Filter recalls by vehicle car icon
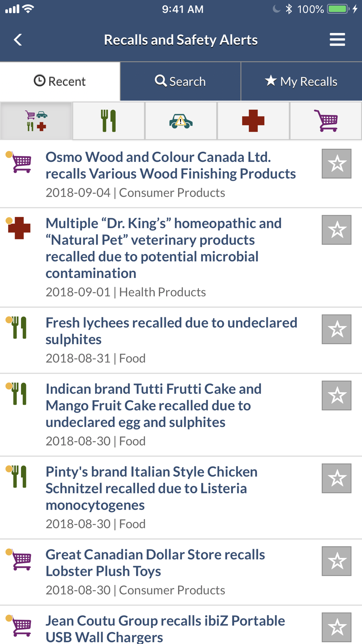The width and height of the screenshot is (362, 644). point(181,121)
